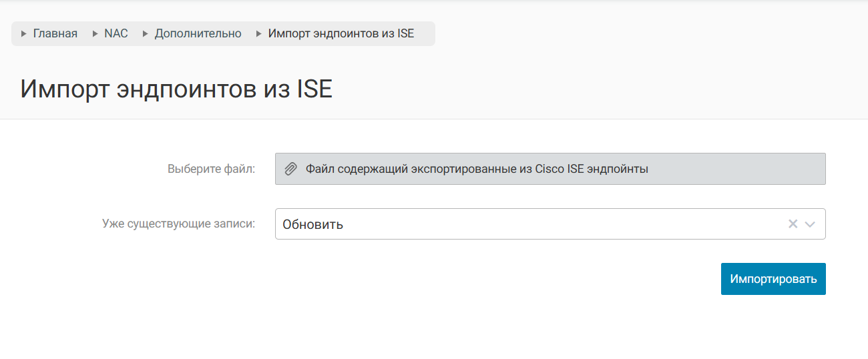Click "Импорт эндпоинтов из ISE" breadcrumb item
This screenshot has width=868, height=359.
coord(341,33)
